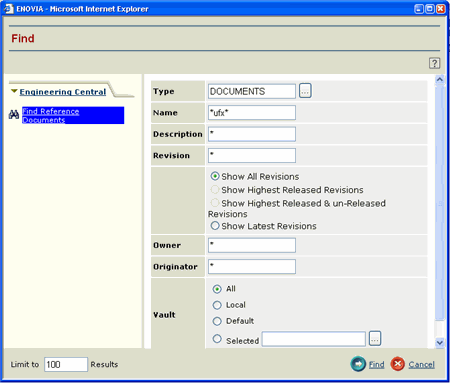Viewport: 450px width, 383px height.
Task: Click the scrollbar down arrow
Action: pos(440,343)
